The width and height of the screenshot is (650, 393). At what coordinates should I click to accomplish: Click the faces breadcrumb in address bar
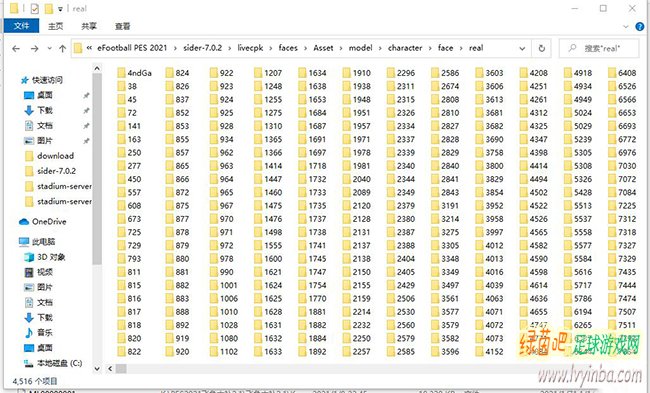[288, 48]
